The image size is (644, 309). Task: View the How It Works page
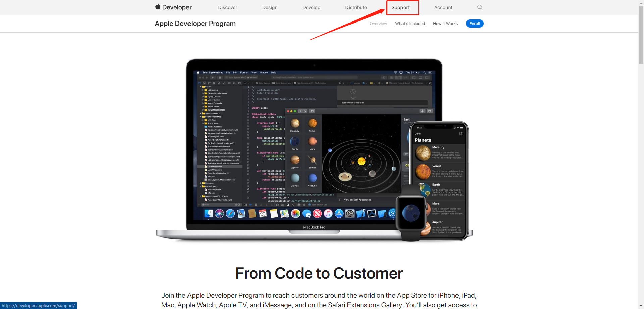(x=445, y=24)
